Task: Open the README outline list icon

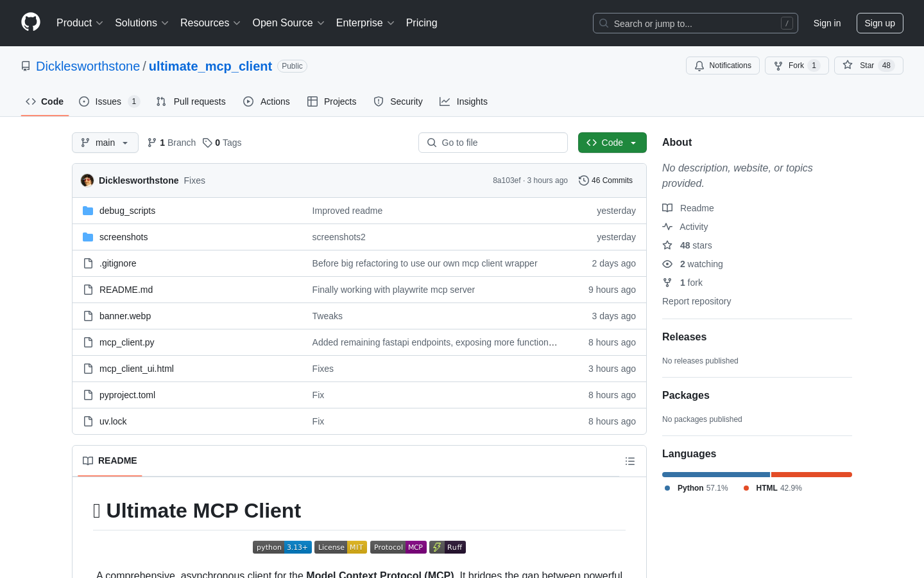Action: tap(630, 461)
